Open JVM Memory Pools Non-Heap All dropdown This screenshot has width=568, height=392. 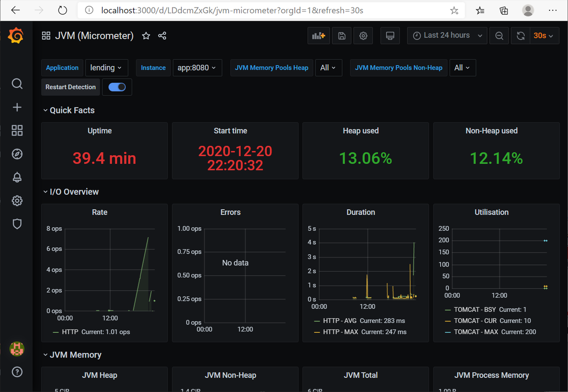[462, 68]
